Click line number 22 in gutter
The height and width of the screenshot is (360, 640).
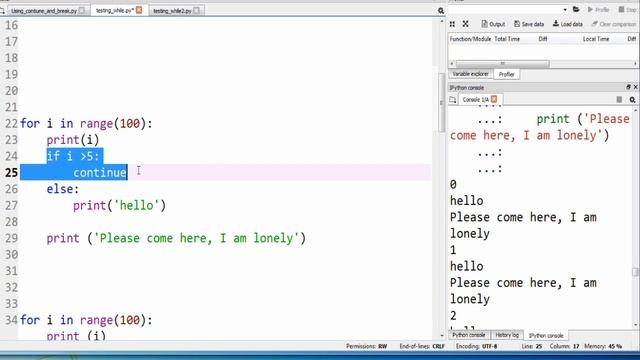[11, 123]
